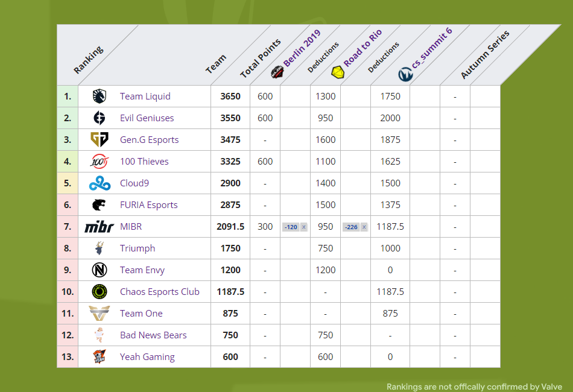The image size is (573, 392).
Task: Click the Gen.G Esports logo icon
Action: pos(100,139)
